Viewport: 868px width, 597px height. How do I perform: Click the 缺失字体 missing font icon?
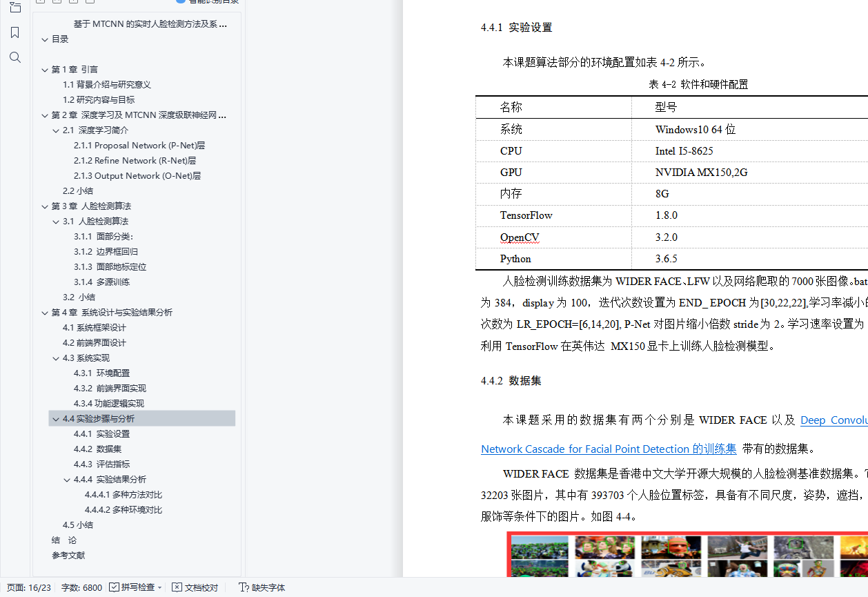point(244,587)
